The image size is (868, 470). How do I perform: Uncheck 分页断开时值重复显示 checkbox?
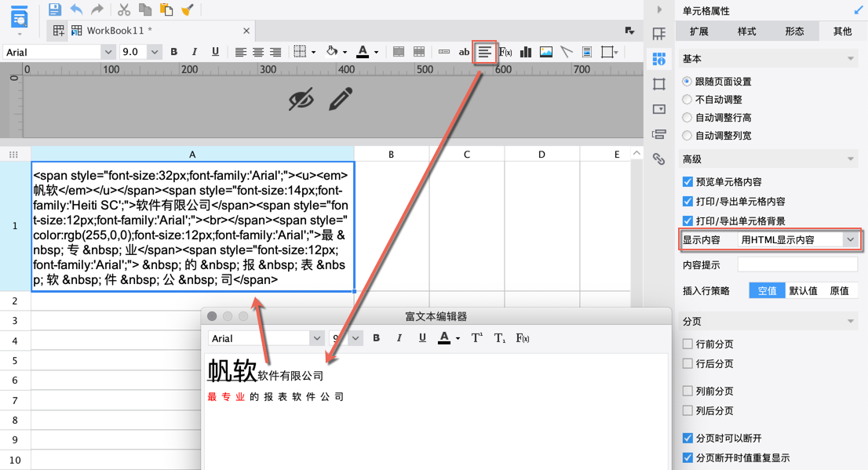tap(687, 457)
